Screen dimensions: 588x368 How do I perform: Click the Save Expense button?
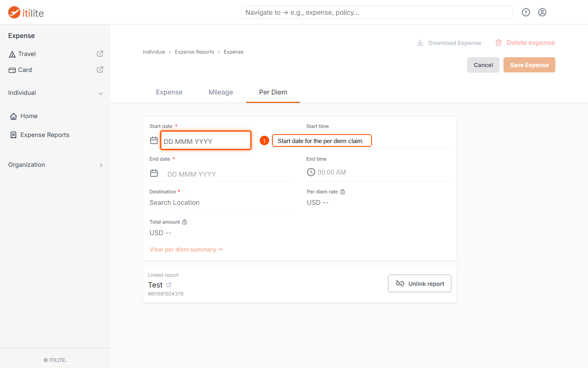coord(529,65)
